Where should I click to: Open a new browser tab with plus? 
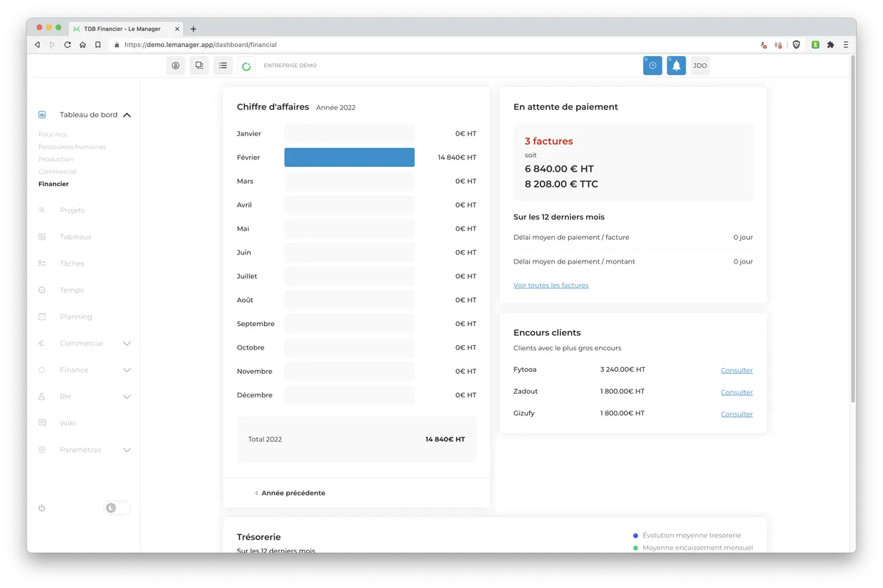[x=194, y=29]
